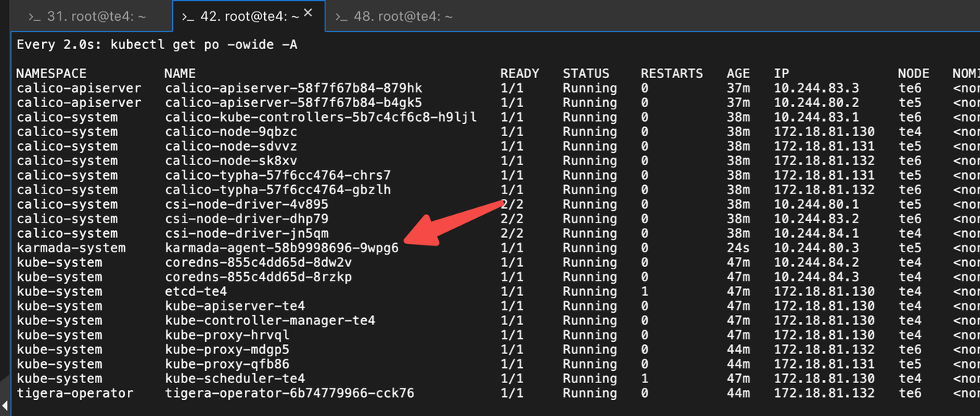Click pod name kube-proxy-qfb86
The width and height of the screenshot is (980, 416).
pyautogui.click(x=227, y=364)
